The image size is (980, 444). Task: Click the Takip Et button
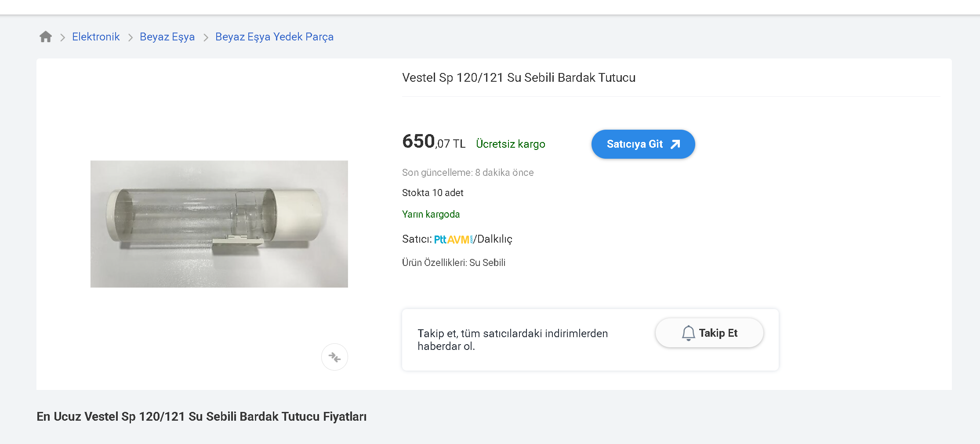pos(709,333)
